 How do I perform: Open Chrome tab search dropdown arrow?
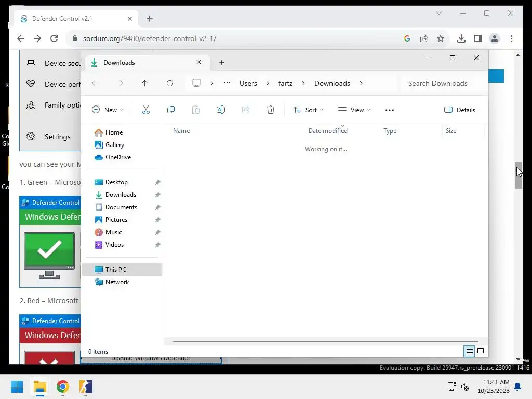click(x=438, y=13)
